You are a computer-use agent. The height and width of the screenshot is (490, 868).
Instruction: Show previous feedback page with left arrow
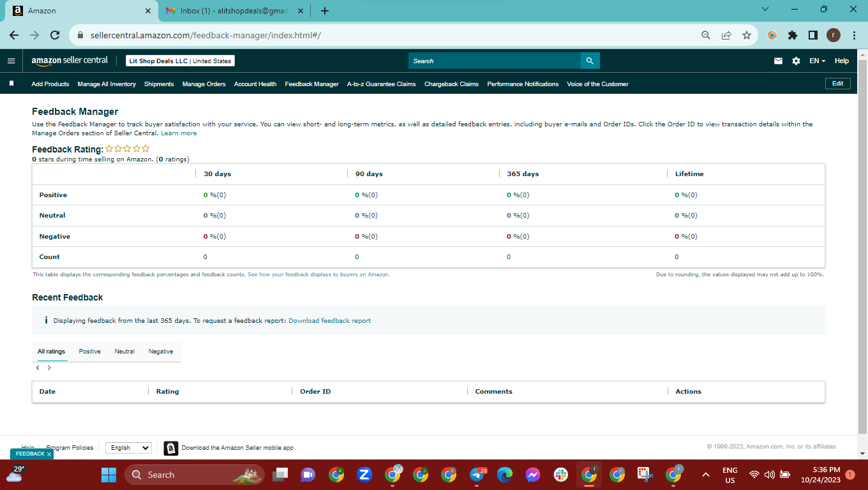coord(38,368)
